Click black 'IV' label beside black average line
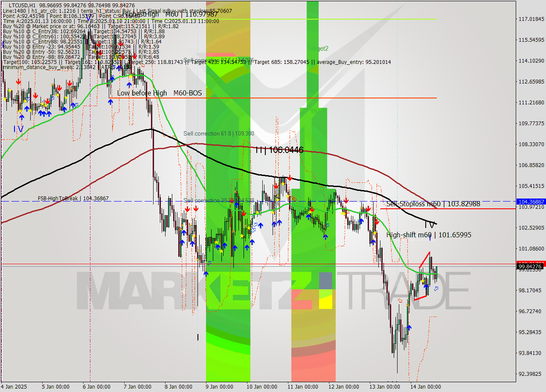Viewport: 546px width, 392px height. point(430,224)
